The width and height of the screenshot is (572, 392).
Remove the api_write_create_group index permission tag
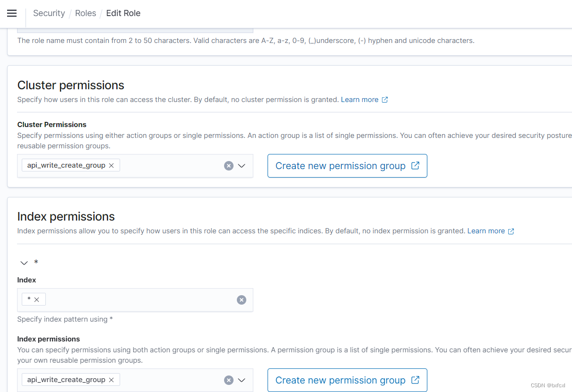coord(112,379)
